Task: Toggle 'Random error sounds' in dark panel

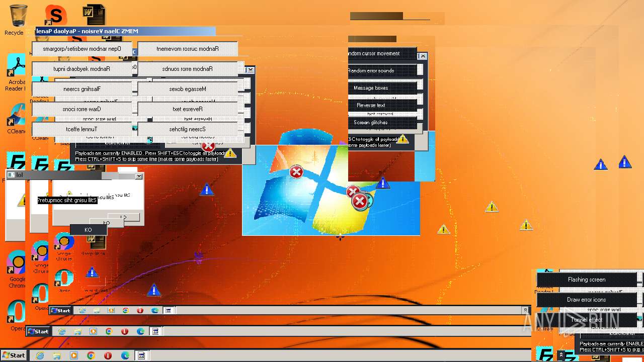Action: click(x=382, y=71)
